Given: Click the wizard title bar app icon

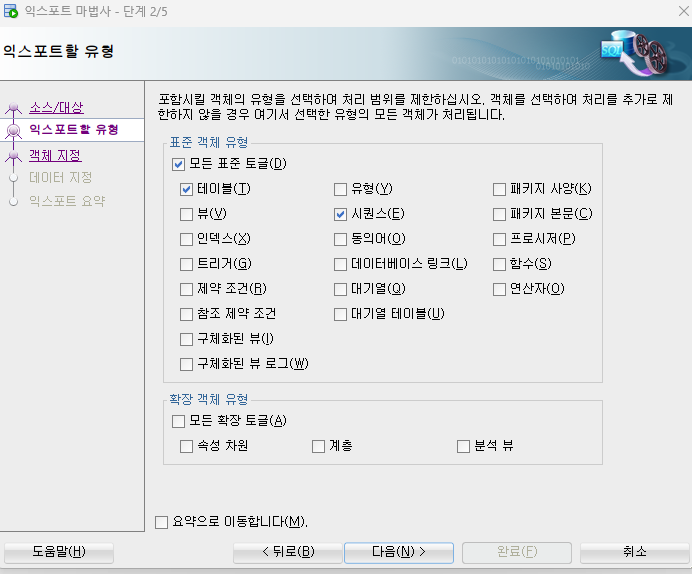Looking at the screenshot, I should [x=11, y=11].
